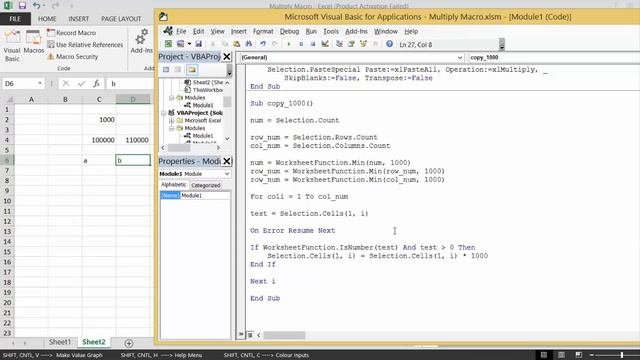The height and width of the screenshot is (360, 640).
Task: Run the macro with the play icon
Action: tap(289, 44)
